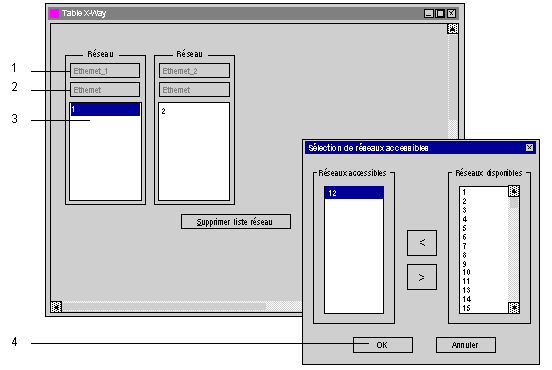Click the Ethernet_2 name field

click(194, 71)
